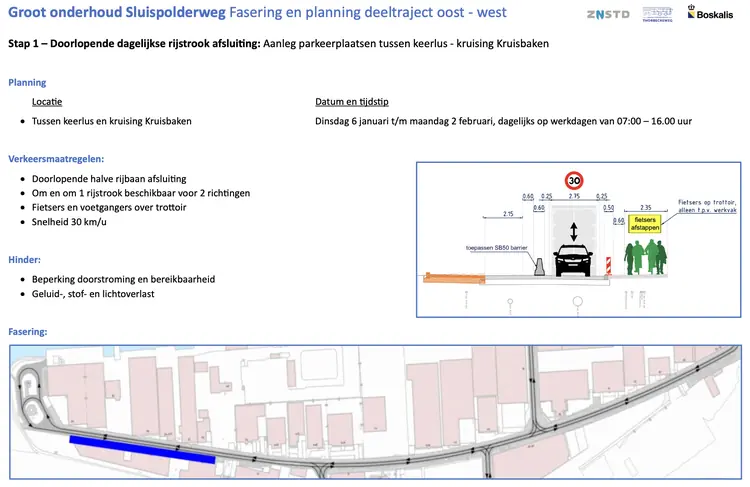Click the Thorbeckeweg logo in header
Image resolution: width=750 pixels, height=487 pixels.
656,15
